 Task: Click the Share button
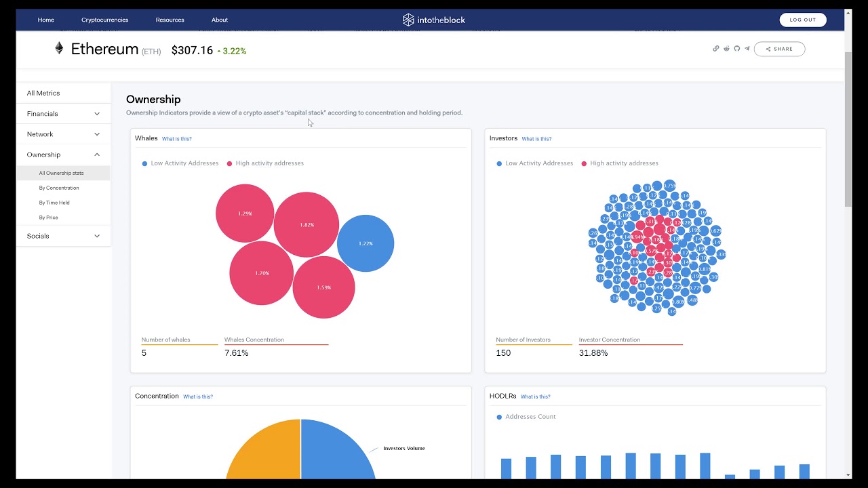779,49
